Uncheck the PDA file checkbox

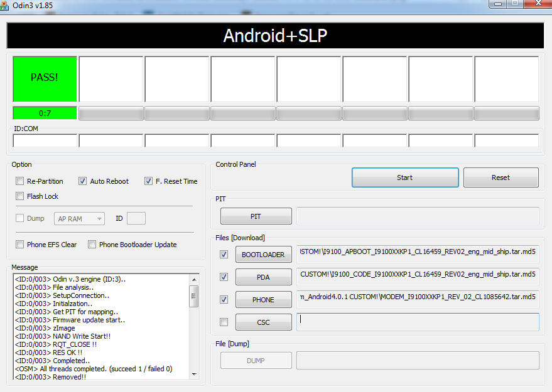224,277
